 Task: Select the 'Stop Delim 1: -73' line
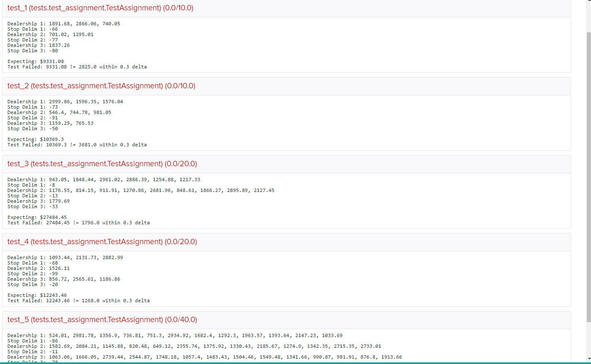point(33,107)
